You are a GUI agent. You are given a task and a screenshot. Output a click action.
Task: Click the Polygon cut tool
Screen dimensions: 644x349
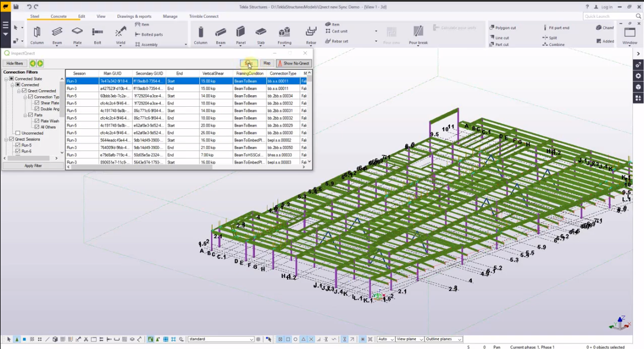502,28
